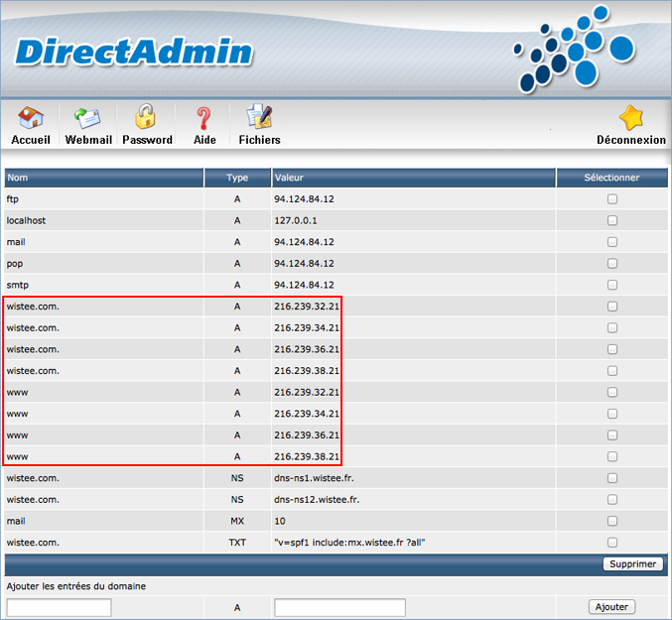Click www value 216.239.32.21
The image size is (672, 620).
307,392
